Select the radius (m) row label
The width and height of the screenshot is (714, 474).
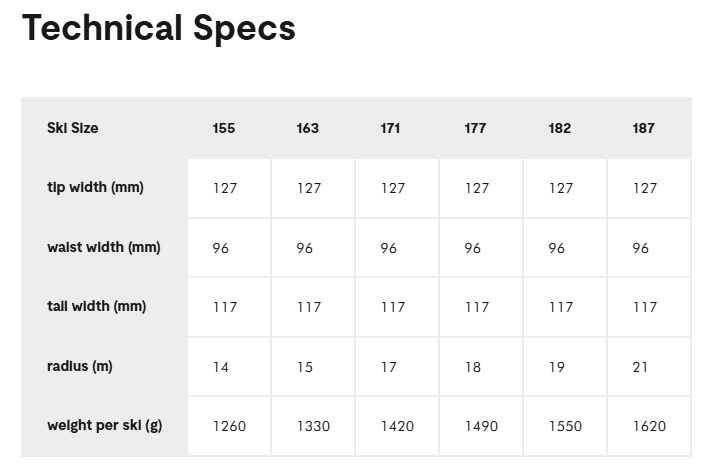coord(80,366)
